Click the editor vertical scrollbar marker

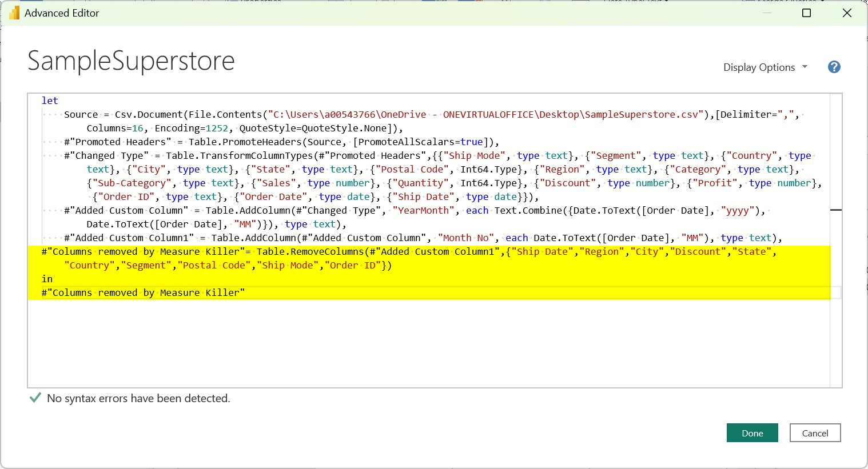coord(835,210)
